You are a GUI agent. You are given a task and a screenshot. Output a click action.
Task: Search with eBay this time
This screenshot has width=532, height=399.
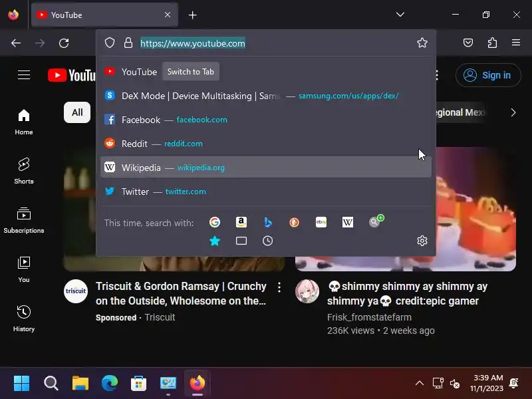pyautogui.click(x=321, y=222)
